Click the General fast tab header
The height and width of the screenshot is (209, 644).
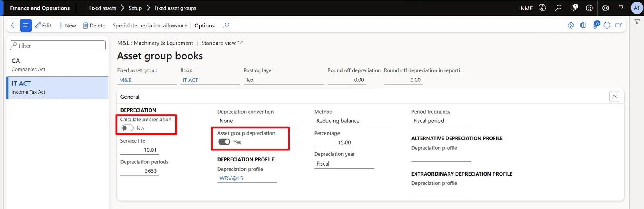[x=130, y=97]
